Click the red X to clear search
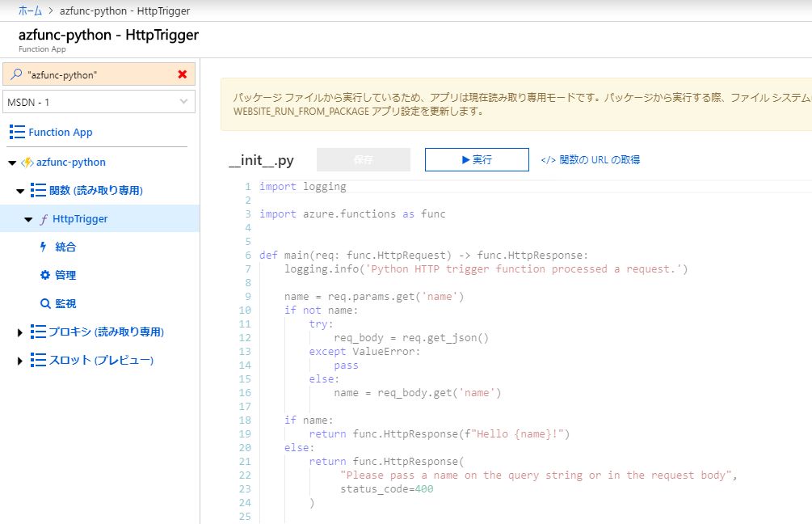The height and width of the screenshot is (524, 812). click(182, 74)
